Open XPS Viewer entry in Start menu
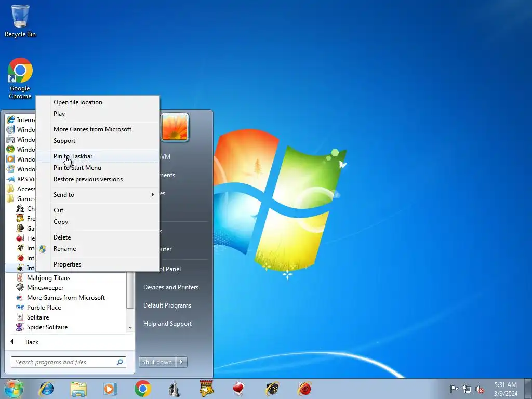Screen dimensions: 532x399 click(x=21, y=179)
